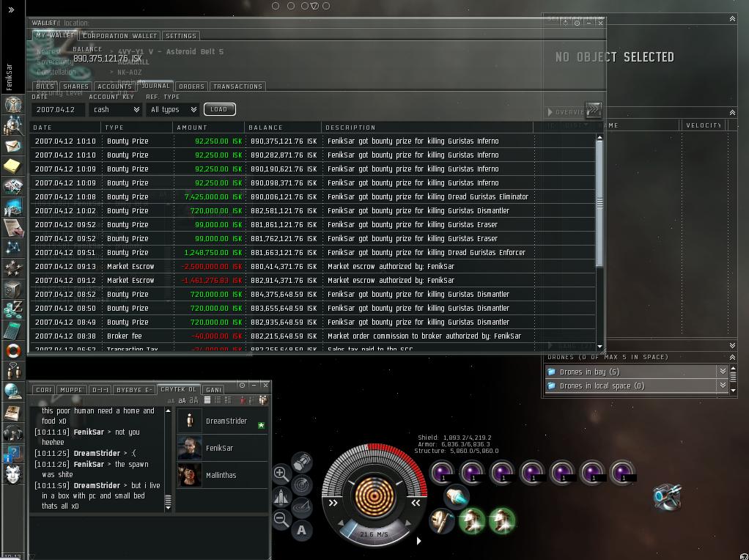Open People & Places sidebar icon

tap(13, 125)
